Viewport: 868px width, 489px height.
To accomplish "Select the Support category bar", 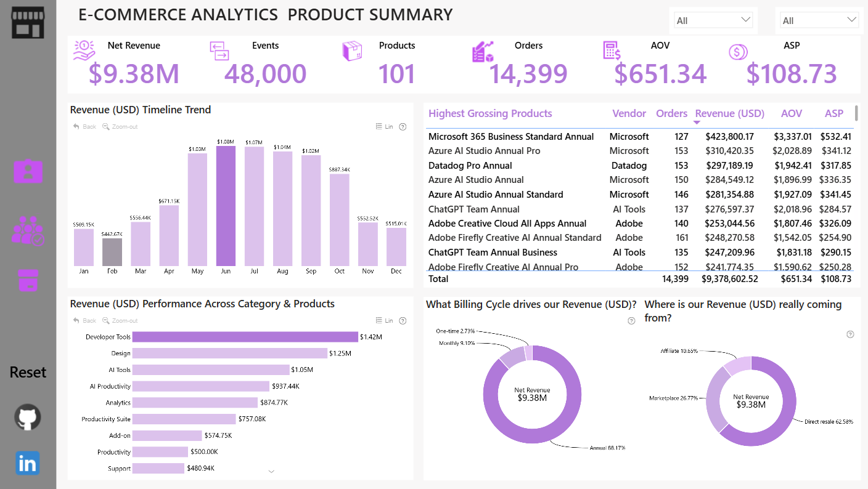I will tap(158, 468).
